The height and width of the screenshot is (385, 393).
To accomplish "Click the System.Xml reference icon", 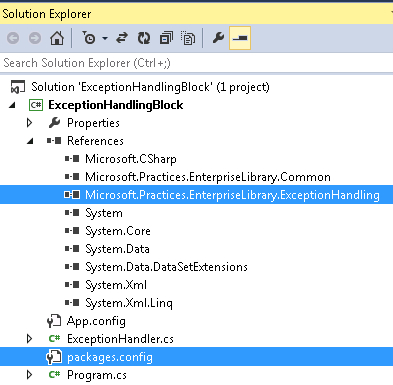I will point(72,285).
